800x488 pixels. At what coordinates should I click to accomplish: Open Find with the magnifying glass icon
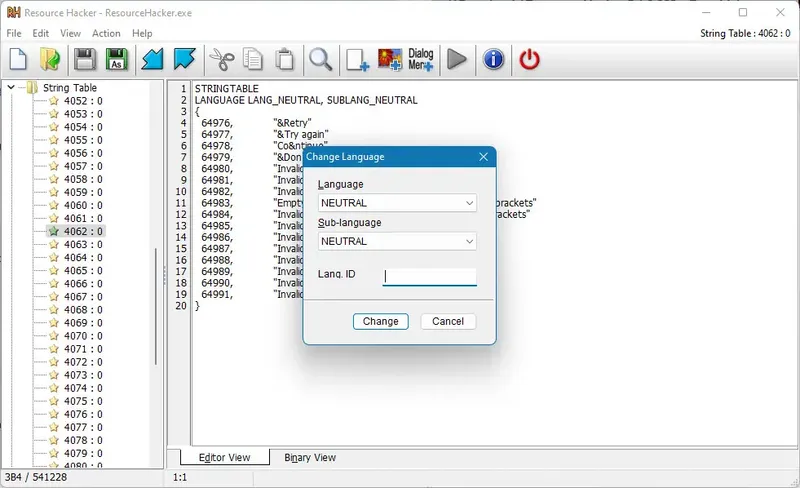[321, 59]
